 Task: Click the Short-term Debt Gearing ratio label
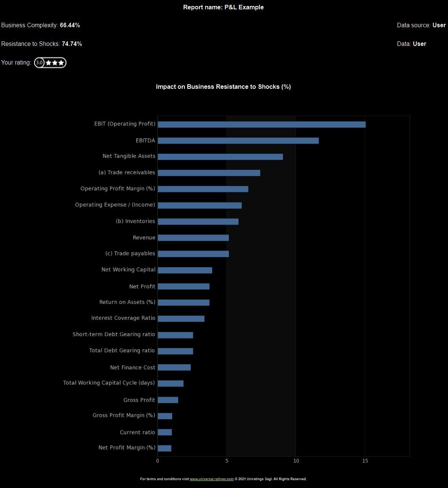click(114, 334)
